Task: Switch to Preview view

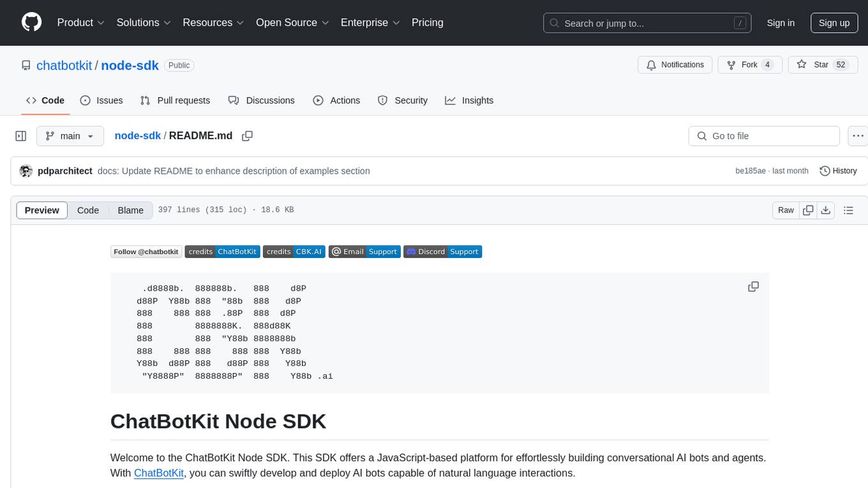Action: click(x=42, y=210)
